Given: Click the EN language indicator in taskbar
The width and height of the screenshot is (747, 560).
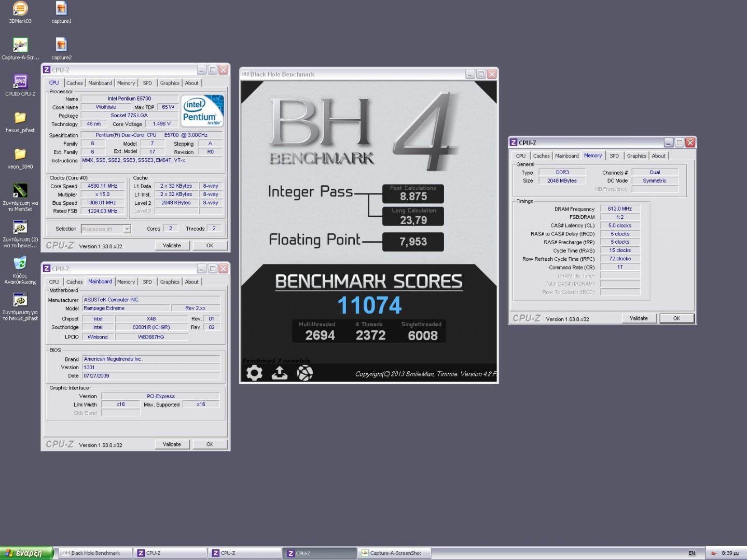Looking at the screenshot, I should click(x=691, y=553).
